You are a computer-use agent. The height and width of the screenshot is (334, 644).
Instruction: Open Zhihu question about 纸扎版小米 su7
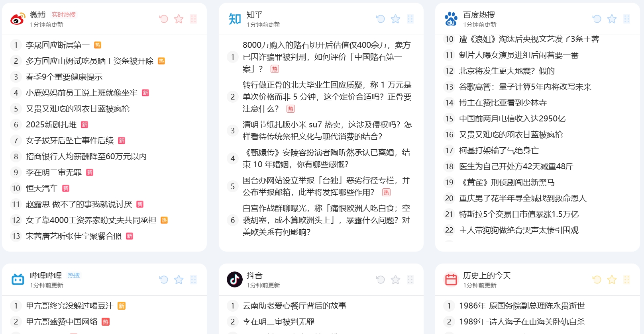point(327,131)
